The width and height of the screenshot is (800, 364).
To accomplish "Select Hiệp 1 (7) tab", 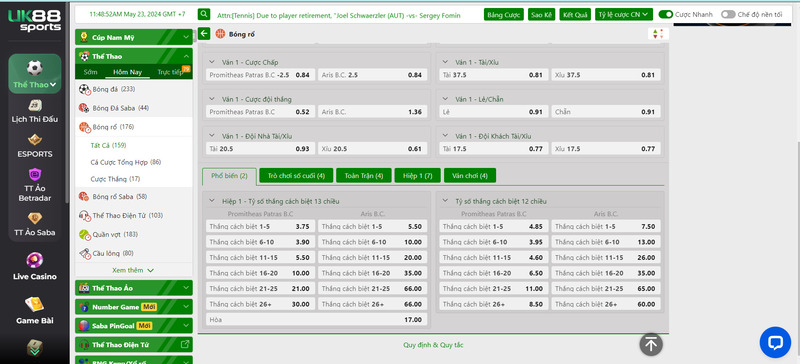I will [418, 176].
